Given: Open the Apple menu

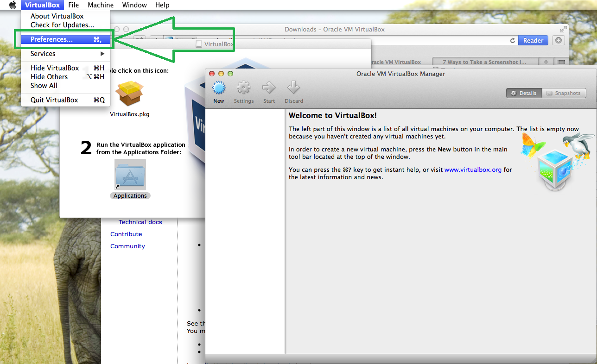Looking at the screenshot, I should (x=13, y=5).
